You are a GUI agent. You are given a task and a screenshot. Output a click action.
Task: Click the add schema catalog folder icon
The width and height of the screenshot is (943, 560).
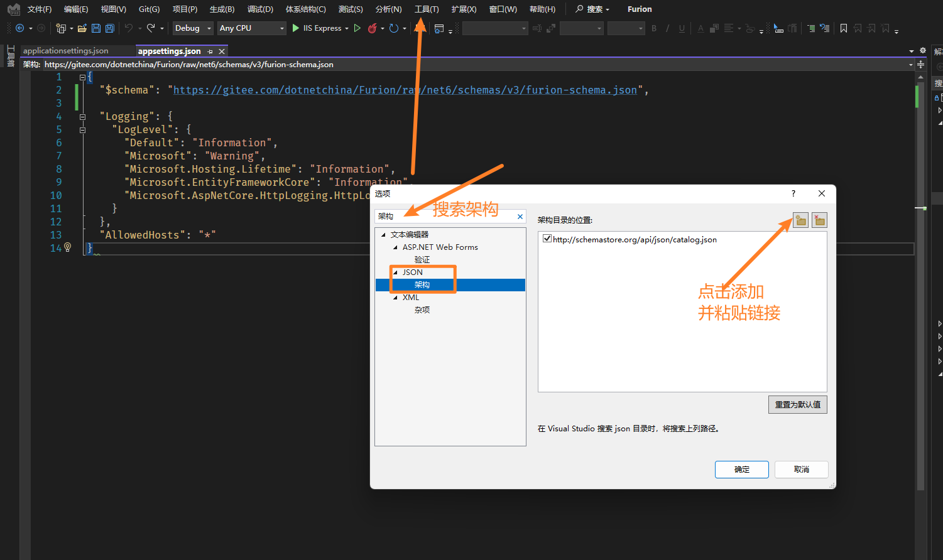click(800, 220)
